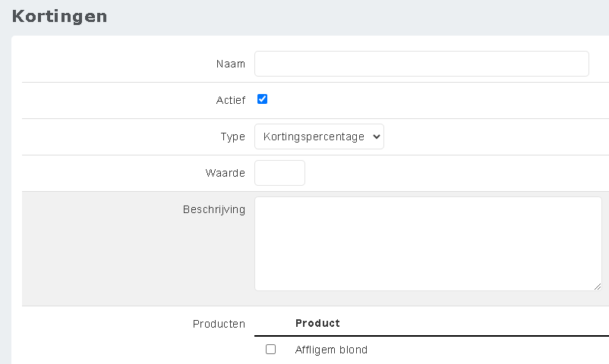Select the Affligem blond product name
This screenshot has width=609, height=364.
coord(331,350)
